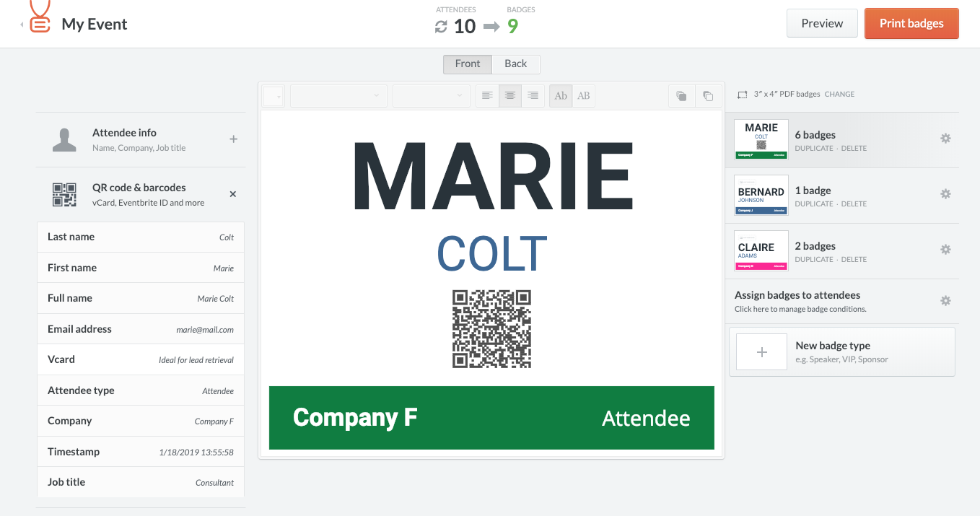980x516 pixels.
Task: Click DELETE under 6 badges
Action: click(x=854, y=149)
